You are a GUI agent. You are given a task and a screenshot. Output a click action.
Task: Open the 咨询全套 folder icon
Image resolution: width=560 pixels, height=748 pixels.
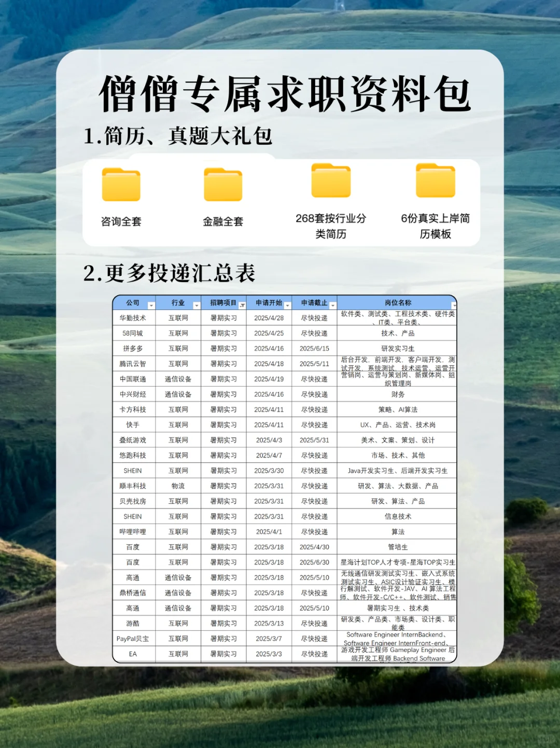click(121, 185)
